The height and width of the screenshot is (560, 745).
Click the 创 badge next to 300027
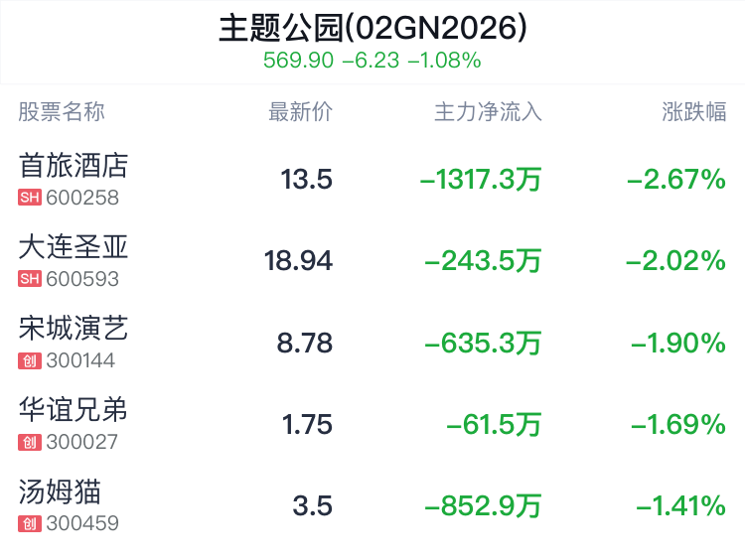29,442
